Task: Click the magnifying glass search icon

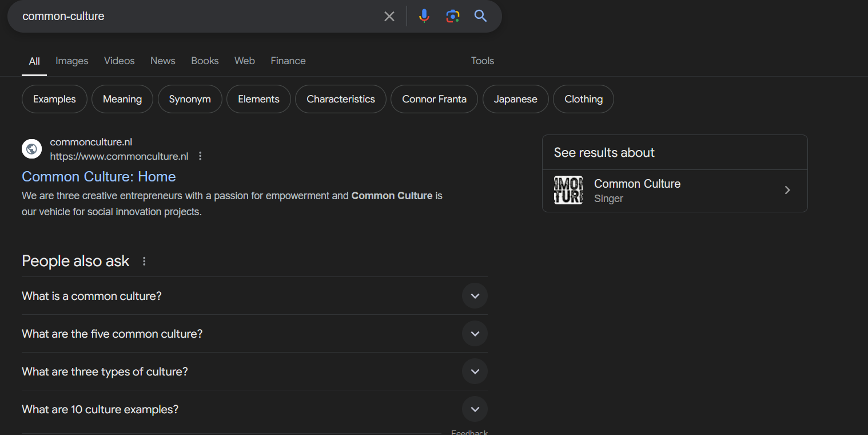Action: point(481,16)
